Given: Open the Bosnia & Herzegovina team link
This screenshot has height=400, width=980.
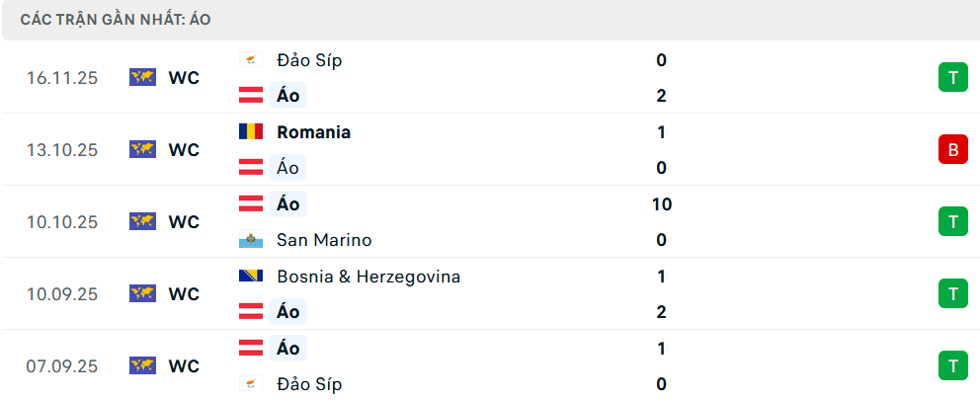Looking at the screenshot, I should tap(368, 277).
